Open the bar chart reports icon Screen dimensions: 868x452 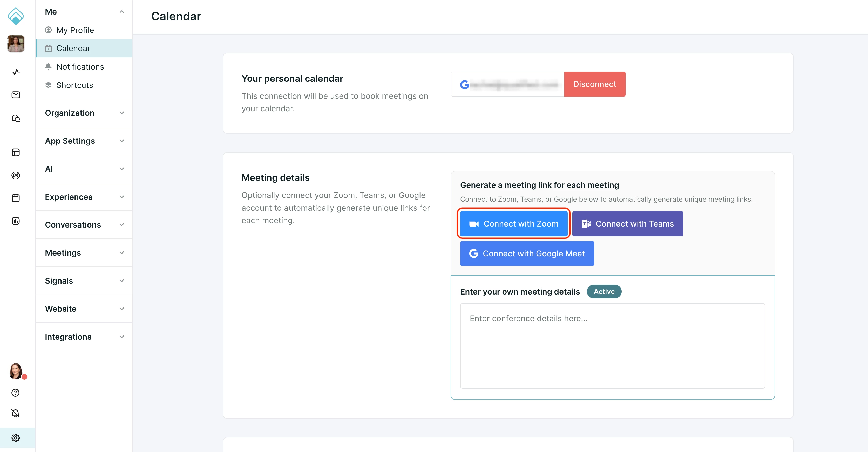click(16, 221)
